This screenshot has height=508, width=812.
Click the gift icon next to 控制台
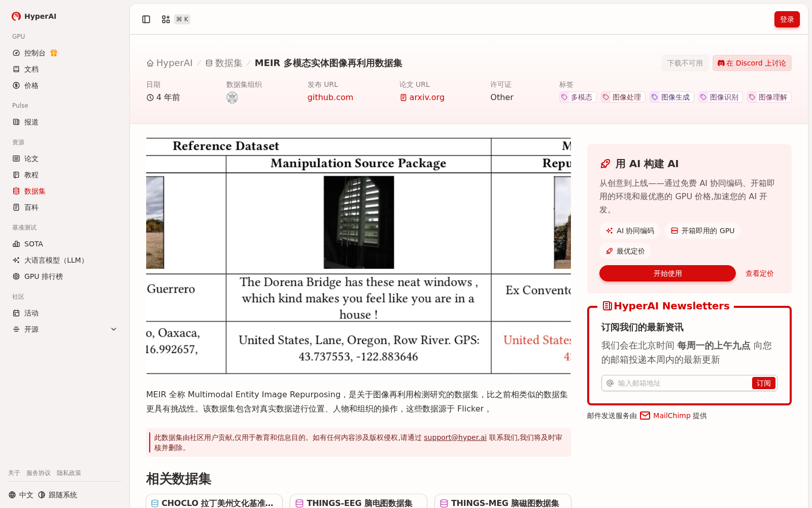coord(54,53)
